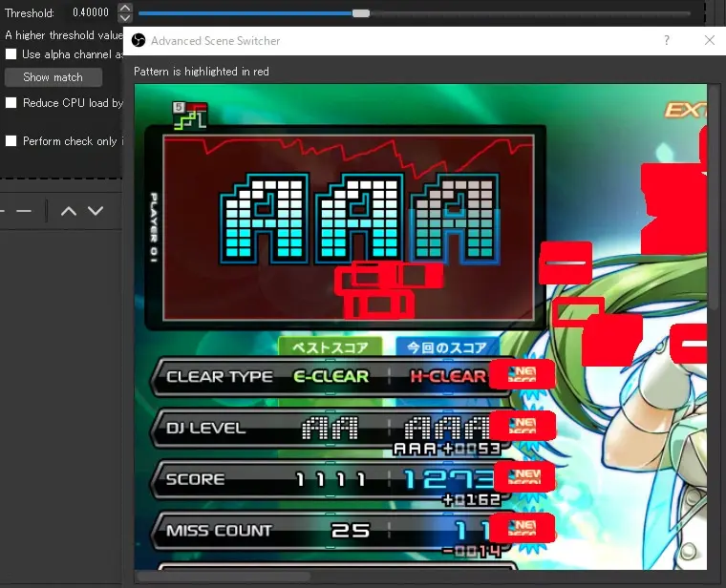The image size is (726, 588).
Task: Enable the Use alpha channel checkbox
Action: pos(11,54)
